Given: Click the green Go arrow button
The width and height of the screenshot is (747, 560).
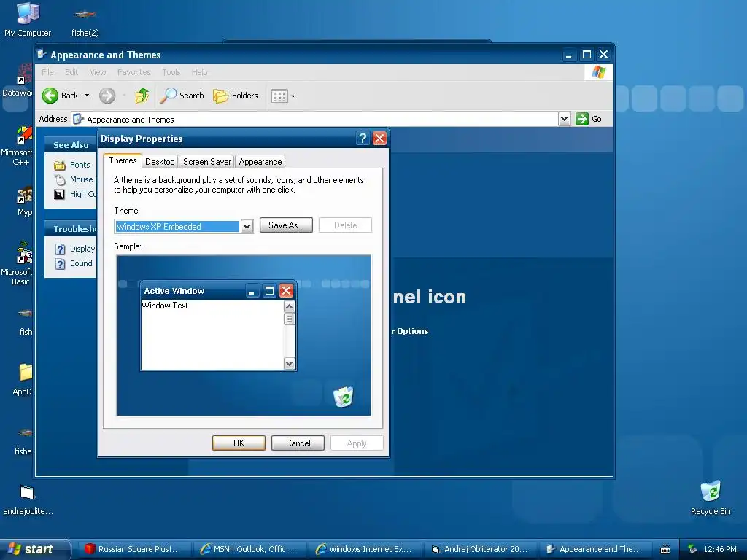Looking at the screenshot, I should [x=581, y=119].
